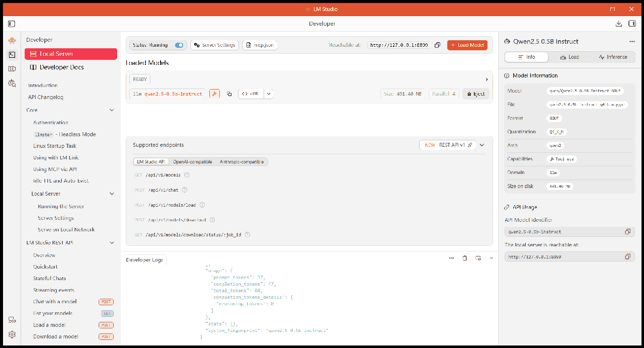Select the Inference tab in model panel
644x348 pixels.
[613, 57]
